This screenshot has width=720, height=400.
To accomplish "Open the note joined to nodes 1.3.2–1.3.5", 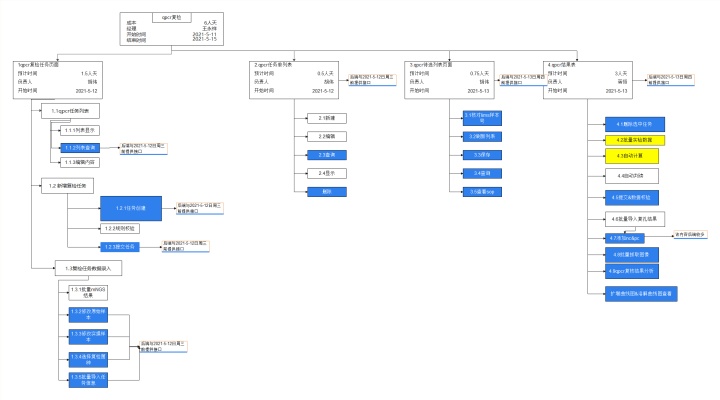I will click(163, 347).
